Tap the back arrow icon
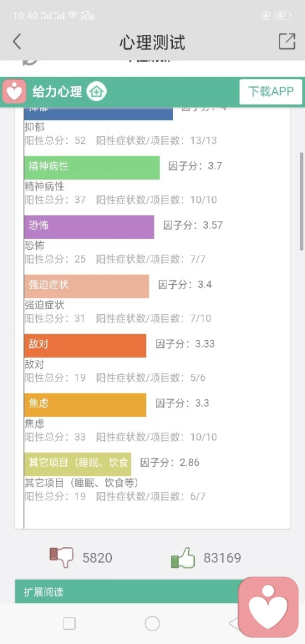The height and width of the screenshot is (644, 305). click(x=17, y=42)
